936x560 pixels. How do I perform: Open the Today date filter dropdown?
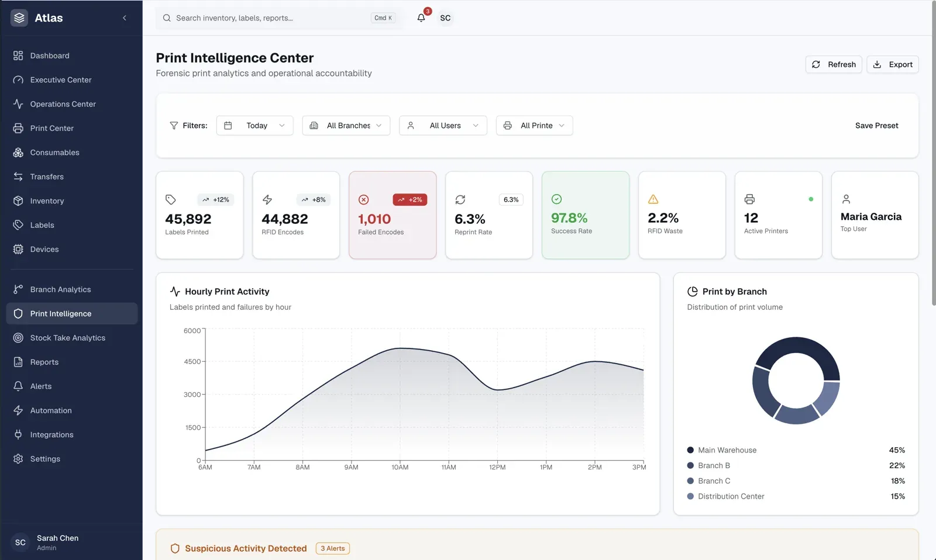coord(254,126)
